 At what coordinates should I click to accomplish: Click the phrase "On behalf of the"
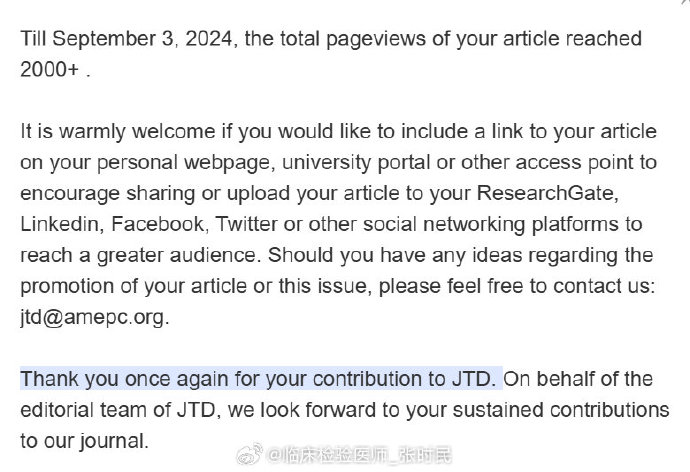pyautogui.click(x=578, y=379)
